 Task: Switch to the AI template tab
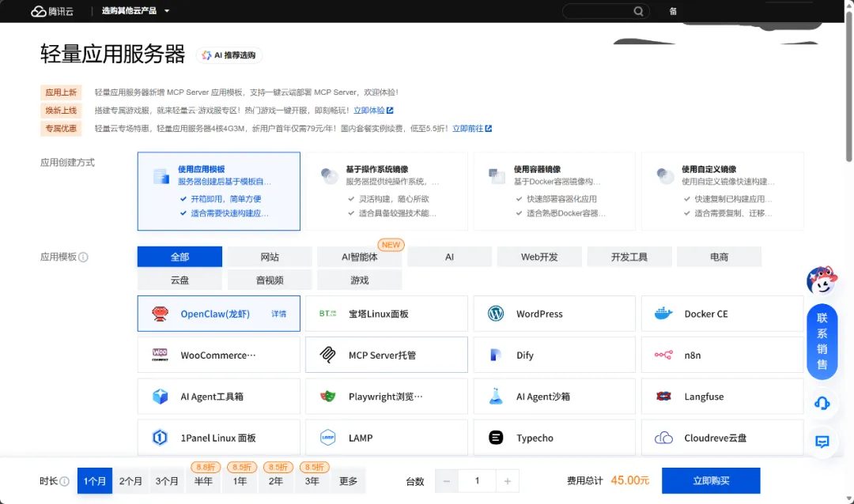pyautogui.click(x=449, y=257)
